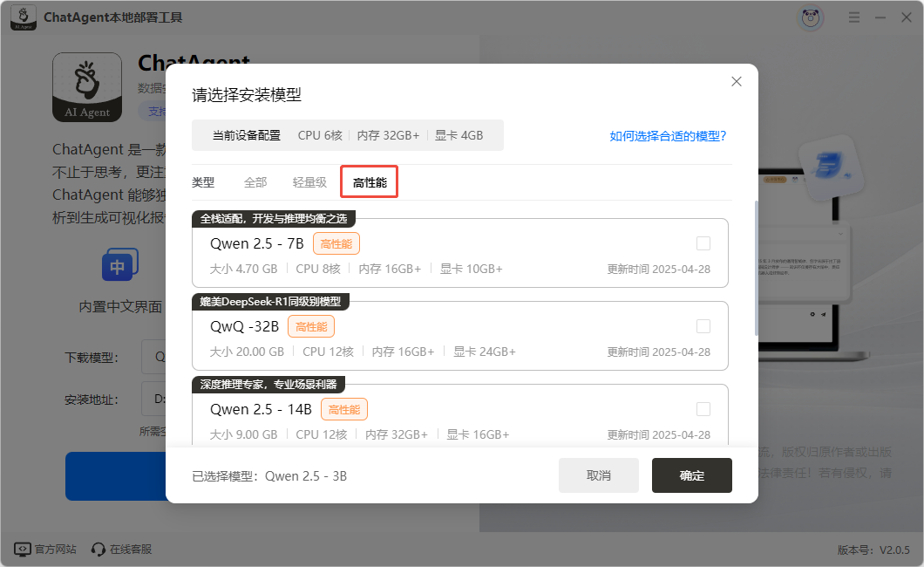Switch to the 轻量级 model type tab
Image resolution: width=924 pixels, height=567 pixels.
pos(309,182)
